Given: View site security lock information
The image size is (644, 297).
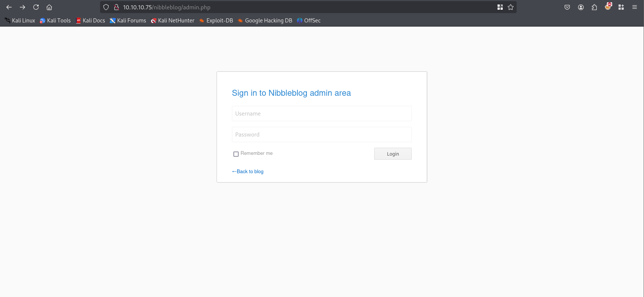Looking at the screenshot, I should [x=117, y=7].
